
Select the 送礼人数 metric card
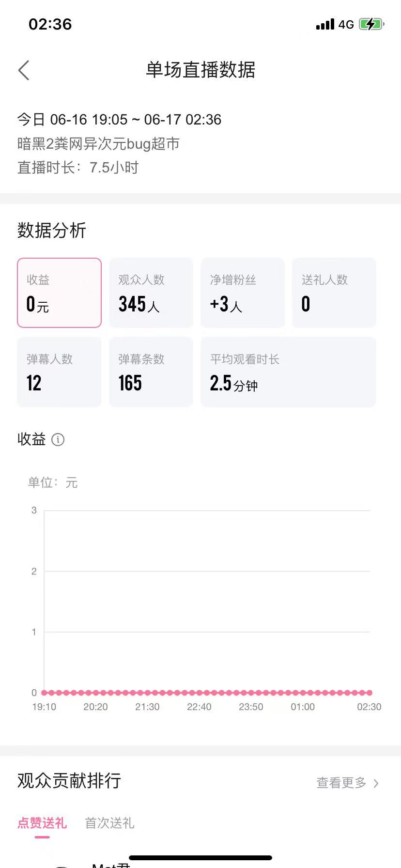click(334, 293)
